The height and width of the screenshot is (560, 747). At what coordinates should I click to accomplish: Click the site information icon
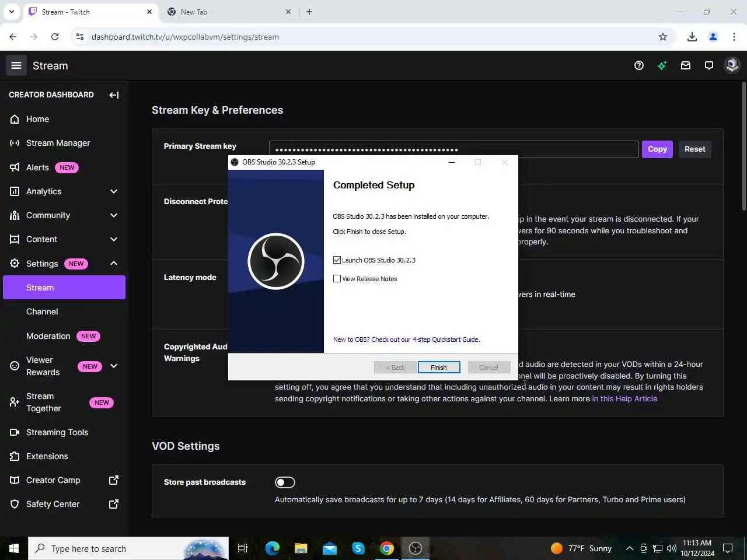coord(80,37)
